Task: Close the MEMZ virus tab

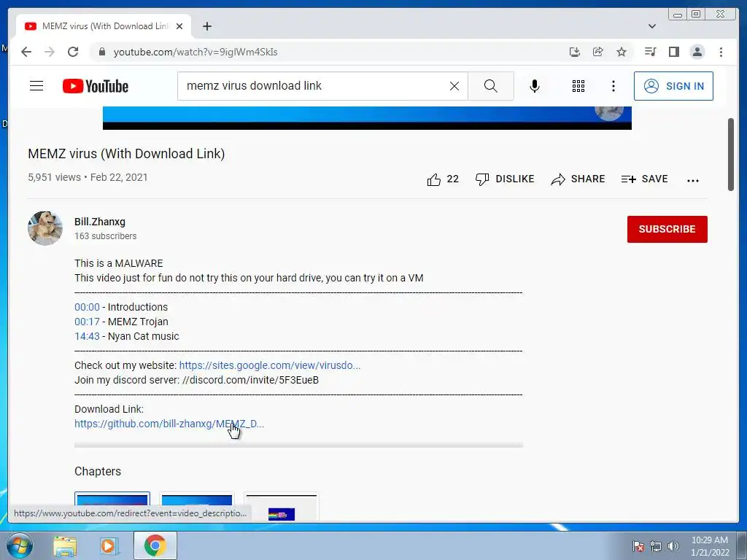Action: [179, 26]
